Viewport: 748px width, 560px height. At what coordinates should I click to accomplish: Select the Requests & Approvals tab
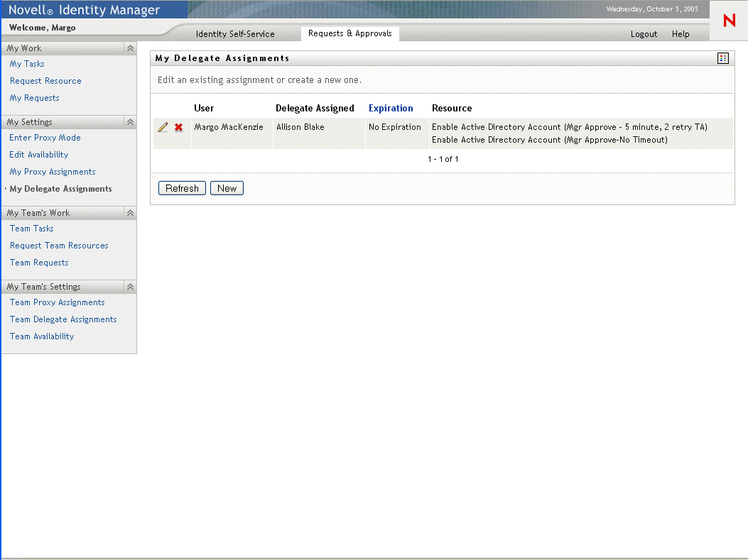[349, 33]
